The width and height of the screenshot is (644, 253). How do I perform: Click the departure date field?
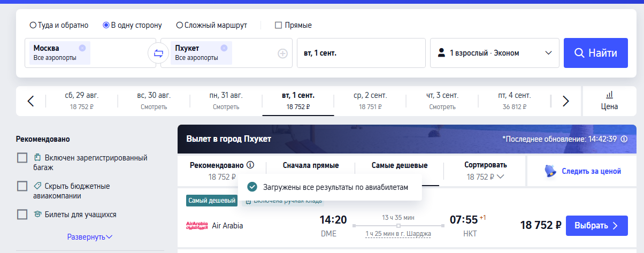[x=361, y=53]
